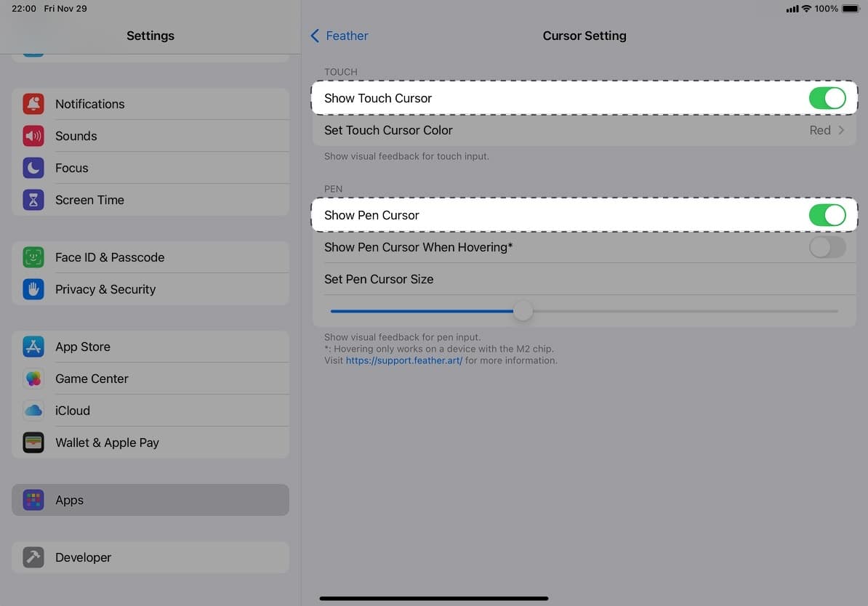Open the Focus moon icon
Screen dimensions: 868x606
pos(33,168)
